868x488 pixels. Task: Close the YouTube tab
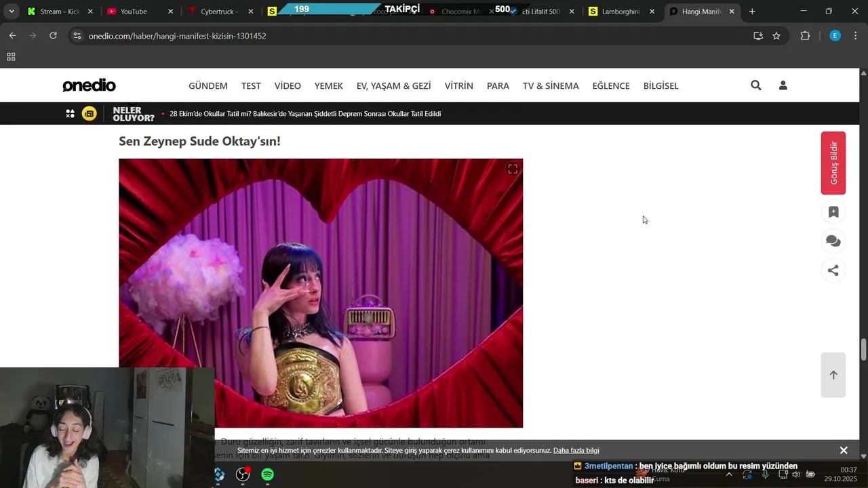[x=170, y=12]
